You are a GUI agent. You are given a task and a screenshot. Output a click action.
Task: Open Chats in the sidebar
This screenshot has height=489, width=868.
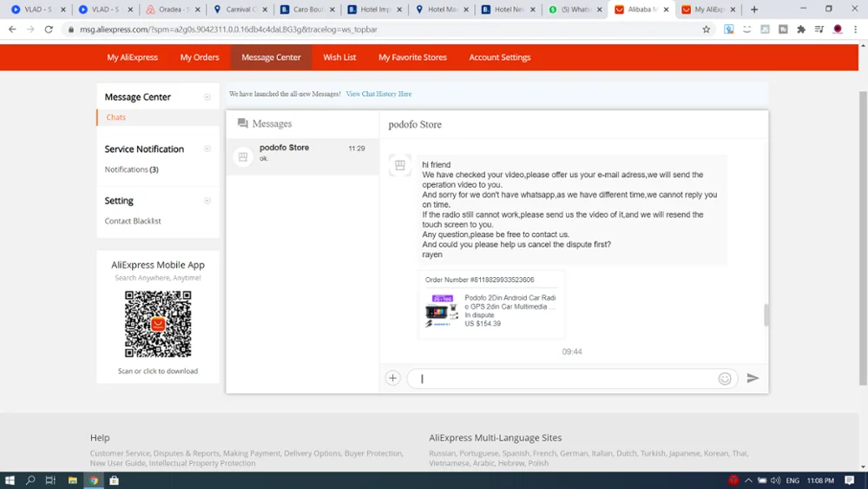pyautogui.click(x=116, y=117)
